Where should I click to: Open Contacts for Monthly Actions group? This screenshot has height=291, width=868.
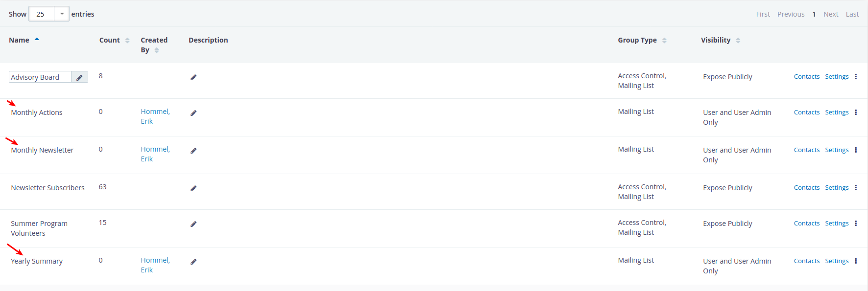806,112
